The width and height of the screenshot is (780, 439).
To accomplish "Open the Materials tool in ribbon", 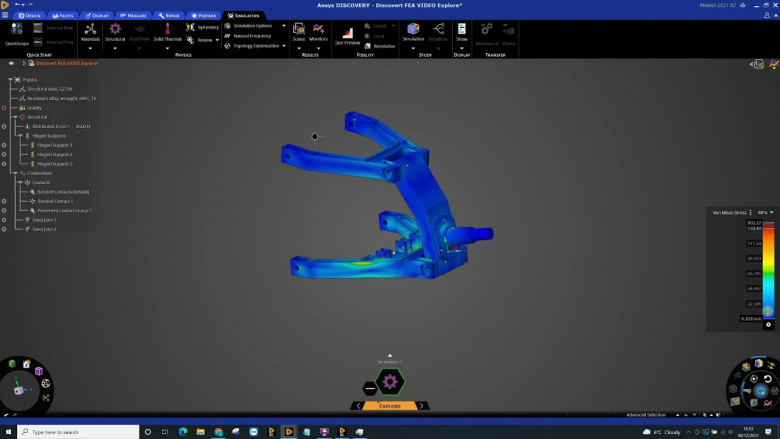I will coord(90,30).
